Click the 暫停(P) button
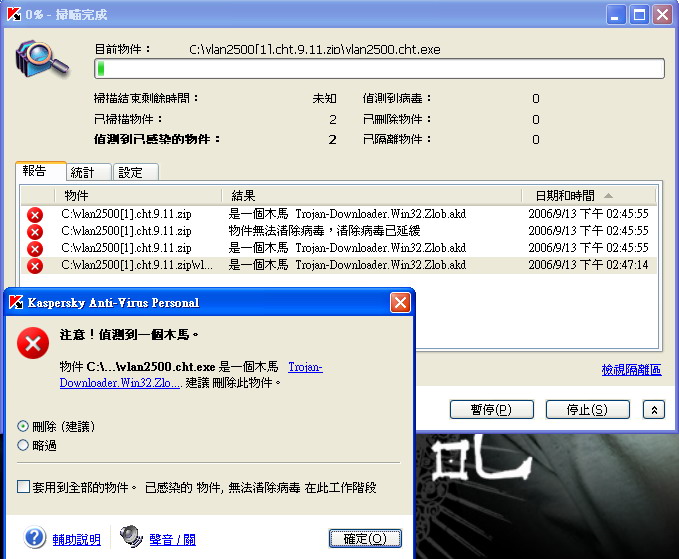Viewport: 679px width, 559px height. click(491, 410)
